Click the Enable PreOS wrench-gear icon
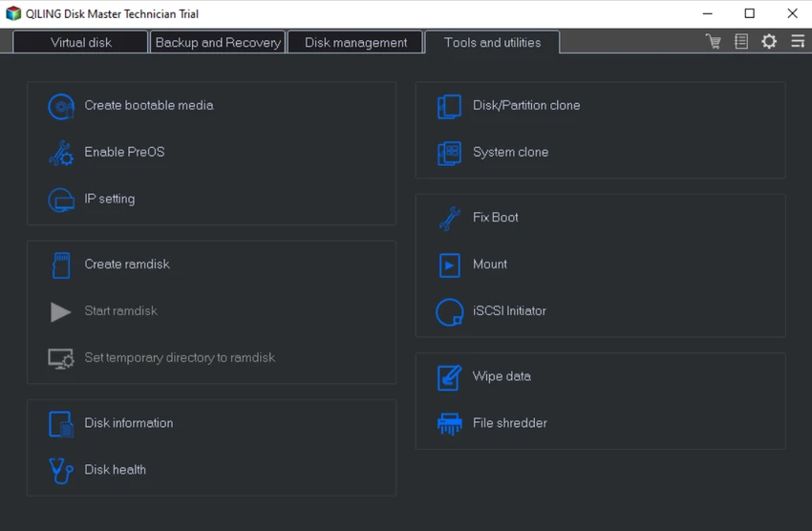The width and height of the screenshot is (812, 531). 61,153
